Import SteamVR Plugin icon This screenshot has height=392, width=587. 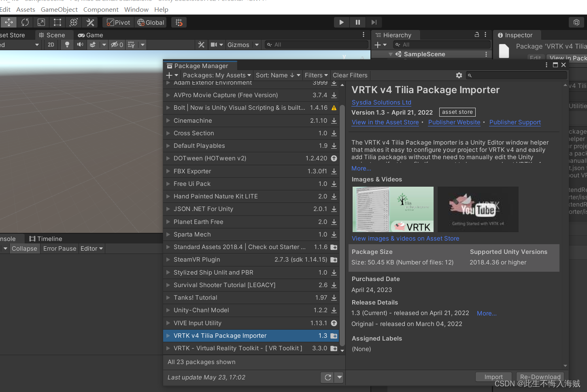tap(334, 260)
